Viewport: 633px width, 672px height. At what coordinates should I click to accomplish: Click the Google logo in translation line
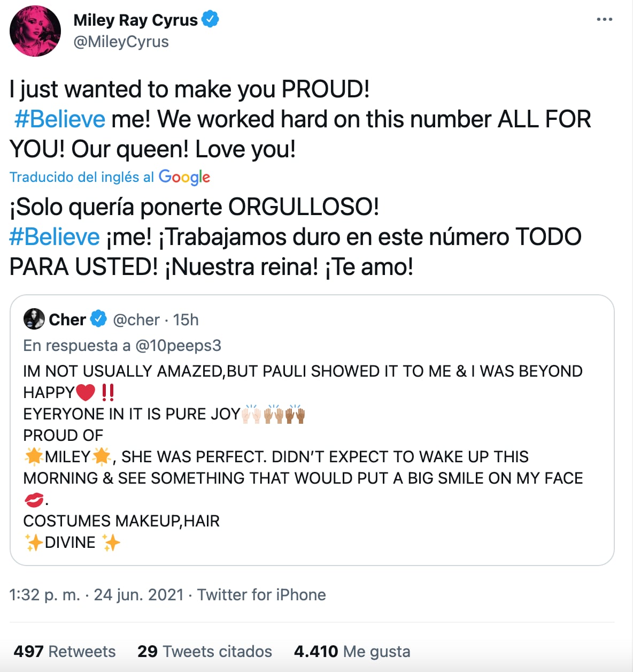[184, 177]
